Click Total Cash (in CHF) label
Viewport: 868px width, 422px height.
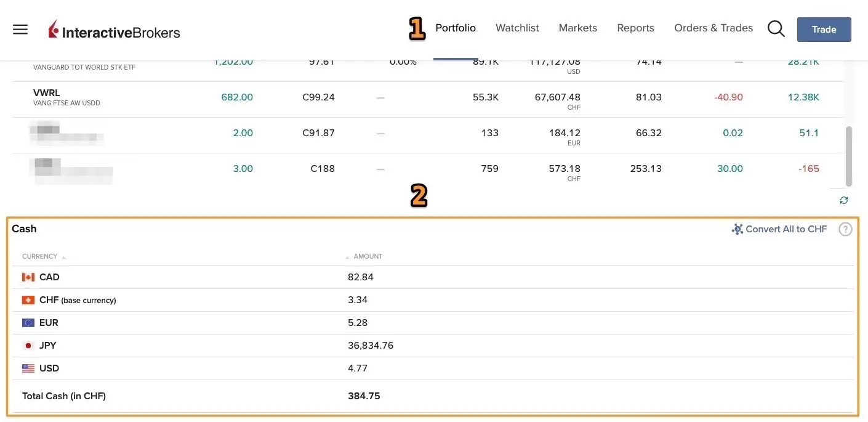point(64,396)
